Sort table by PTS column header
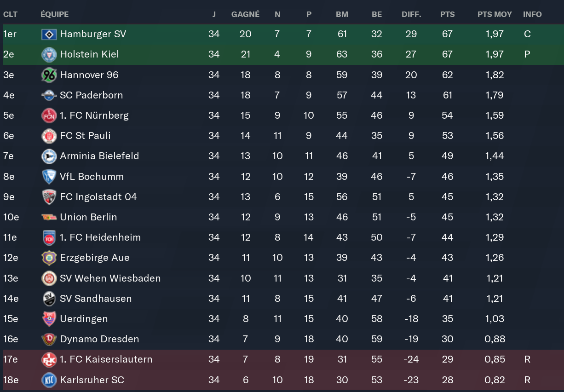 pyautogui.click(x=447, y=14)
